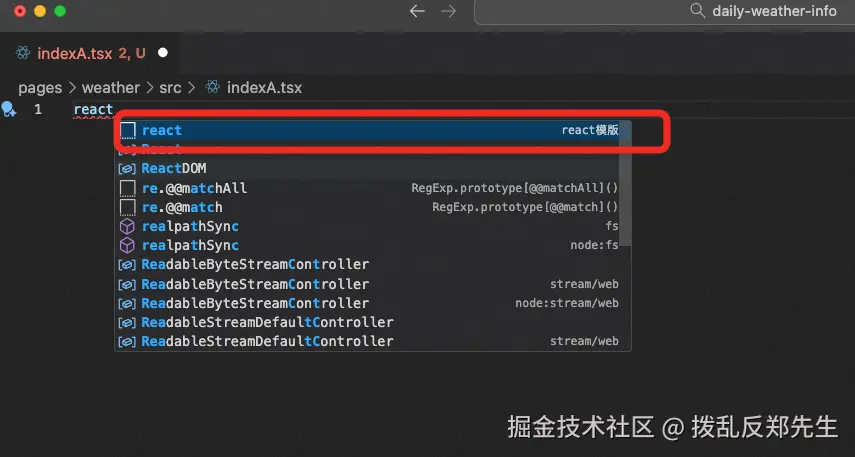The image size is (855, 457).
Task: Click variable icon for last ReadableStreamDefaultController row
Action: pos(127,342)
